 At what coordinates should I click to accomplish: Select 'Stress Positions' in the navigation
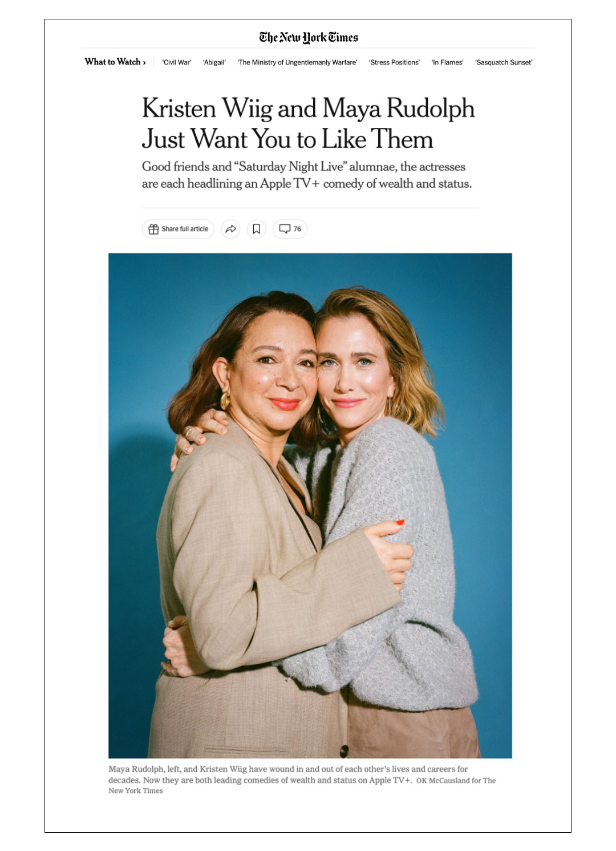(394, 62)
